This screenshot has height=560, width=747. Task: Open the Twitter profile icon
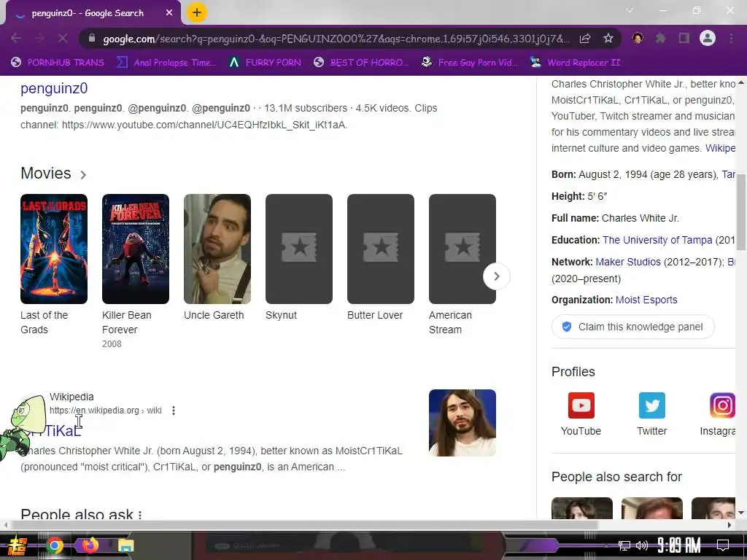click(x=651, y=405)
